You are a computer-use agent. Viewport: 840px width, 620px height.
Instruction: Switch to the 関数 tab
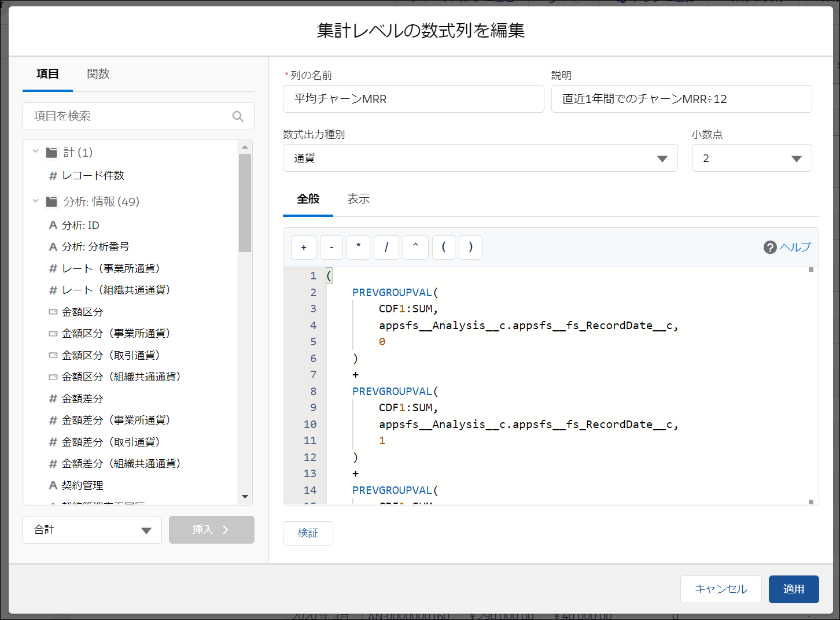tap(98, 74)
